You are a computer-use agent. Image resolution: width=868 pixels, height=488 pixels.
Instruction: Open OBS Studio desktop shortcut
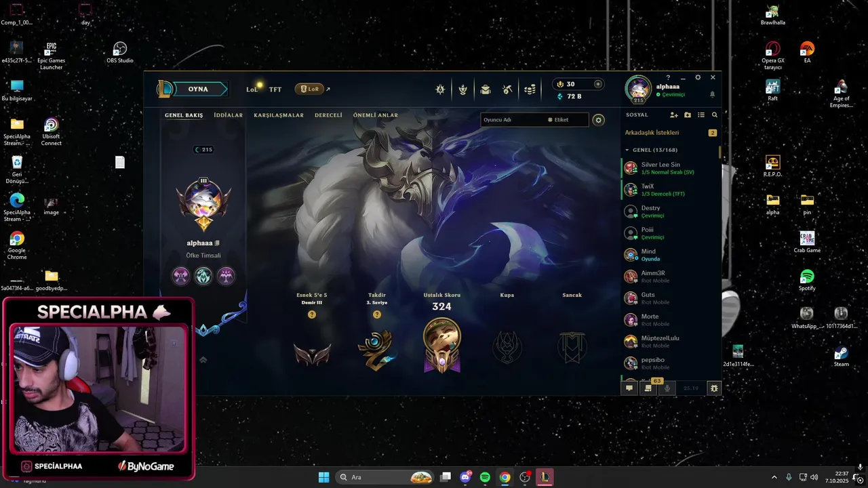(120, 53)
